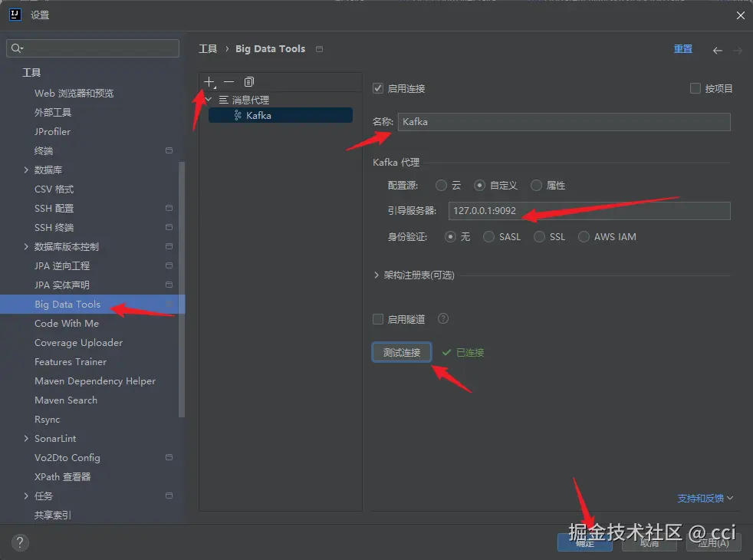Click project icon on JPA 逆向工程 row
The height and width of the screenshot is (560, 753).
(x=169, y=265)
